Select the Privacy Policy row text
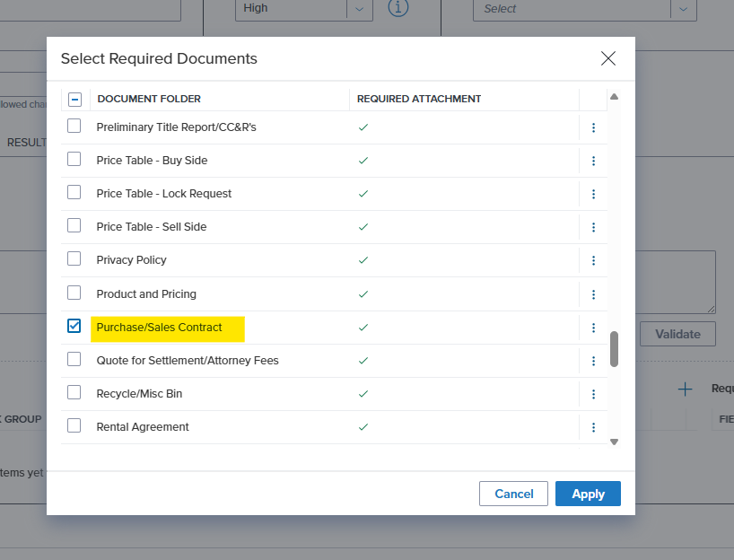Screen dimensions: 734x560 pos(132,260)
